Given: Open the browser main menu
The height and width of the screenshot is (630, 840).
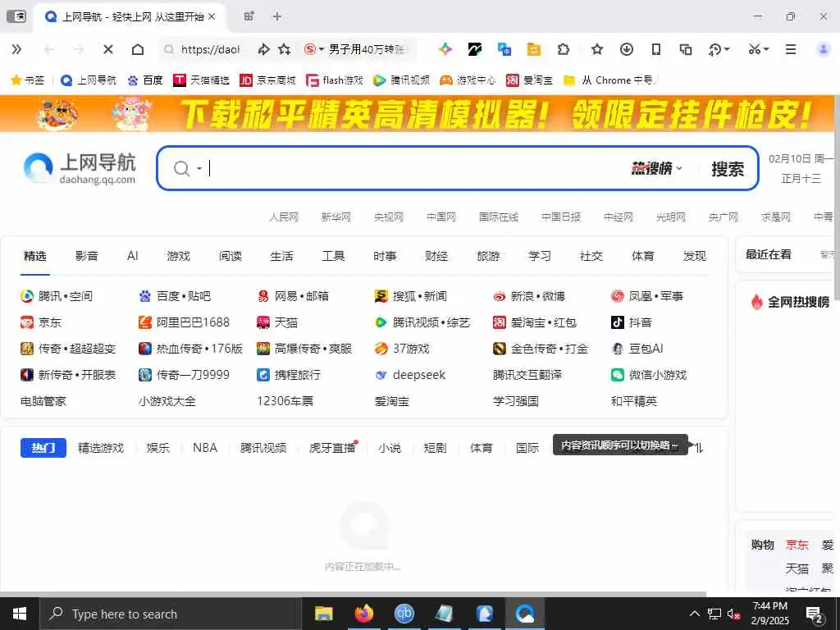Looking at the screenshot, I should 791,49.
